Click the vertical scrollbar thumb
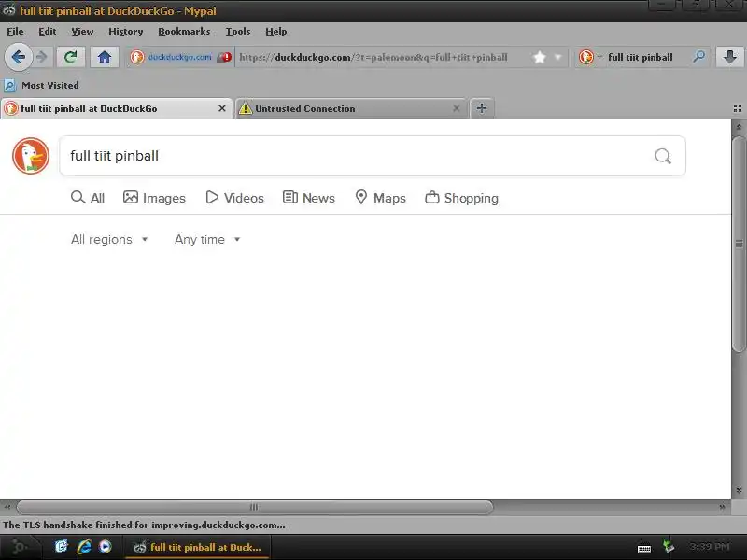747x560 pixels. coord(739,244)
